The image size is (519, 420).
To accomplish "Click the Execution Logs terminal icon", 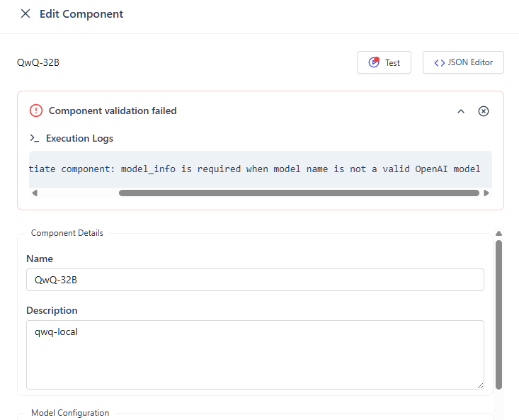I will [x=35, y=138].
